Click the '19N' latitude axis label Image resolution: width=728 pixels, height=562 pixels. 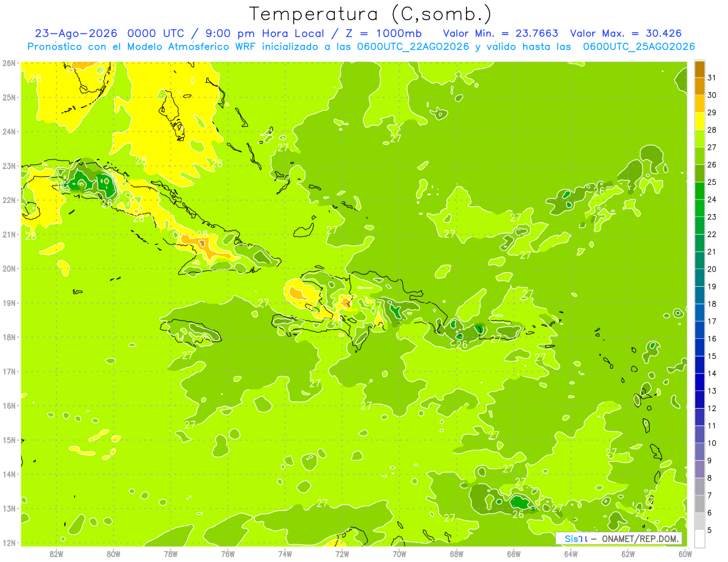(x=8, y=303)
